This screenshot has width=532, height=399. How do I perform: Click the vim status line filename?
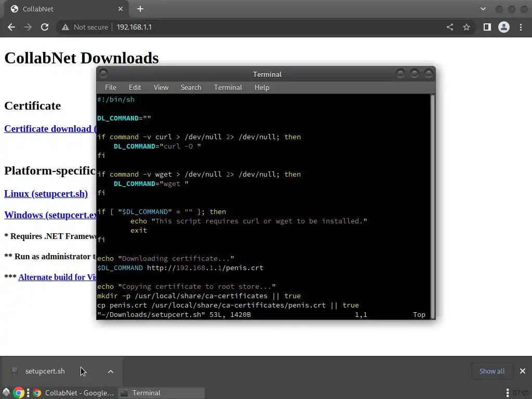[151, 314]
